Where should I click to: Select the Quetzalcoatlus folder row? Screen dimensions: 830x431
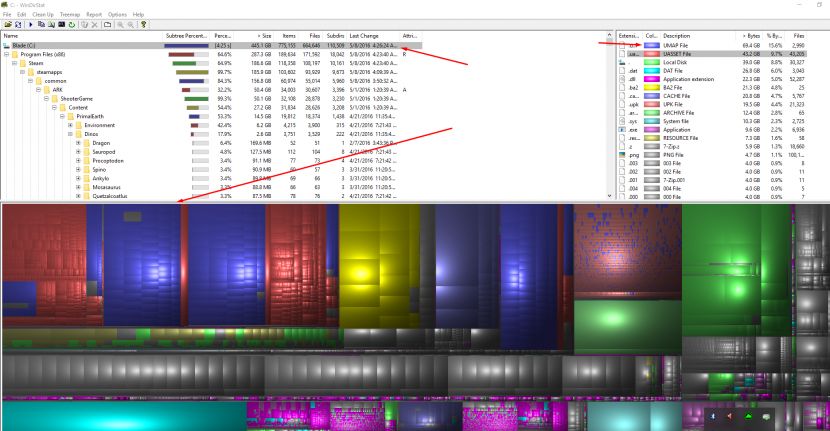pyautogui.click(x=212, y=196)
